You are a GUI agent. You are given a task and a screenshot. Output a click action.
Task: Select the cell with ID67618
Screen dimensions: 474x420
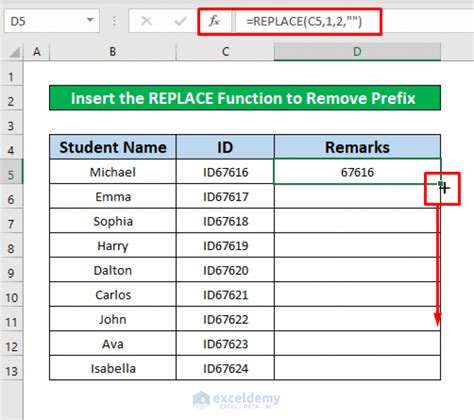click(225, 221)
